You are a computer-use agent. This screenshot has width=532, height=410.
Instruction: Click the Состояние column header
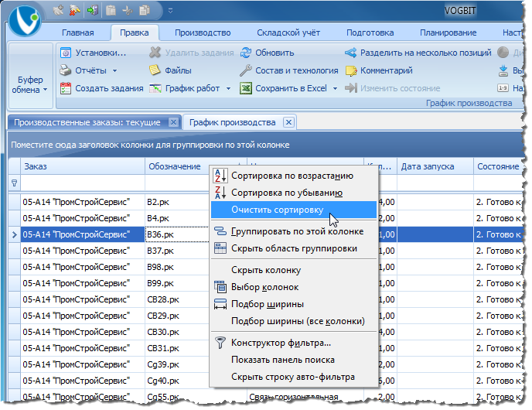pyautogui.click(x=498, y=166)
